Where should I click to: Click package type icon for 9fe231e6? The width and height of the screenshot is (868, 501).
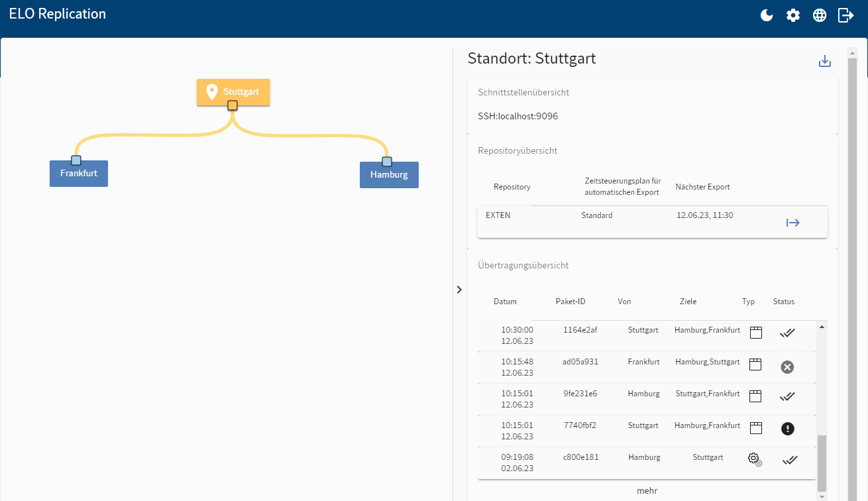[x=755, y=396]
